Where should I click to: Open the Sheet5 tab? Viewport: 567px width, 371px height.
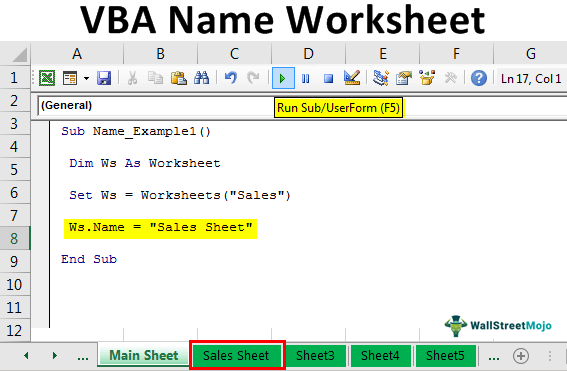(445, 356)
